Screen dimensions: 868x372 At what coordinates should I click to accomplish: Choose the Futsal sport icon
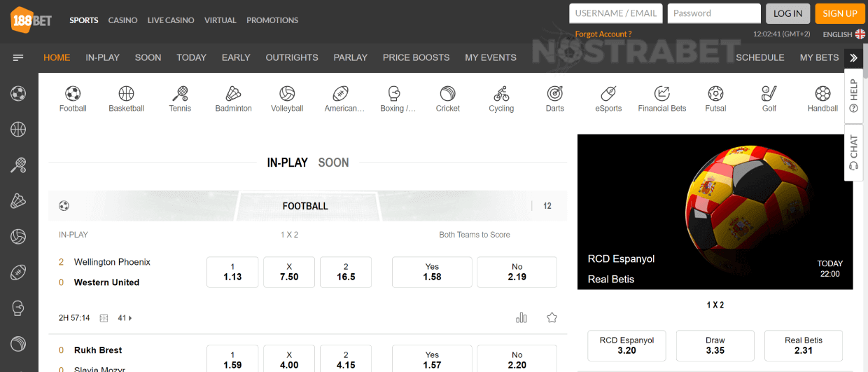(715, 99)
